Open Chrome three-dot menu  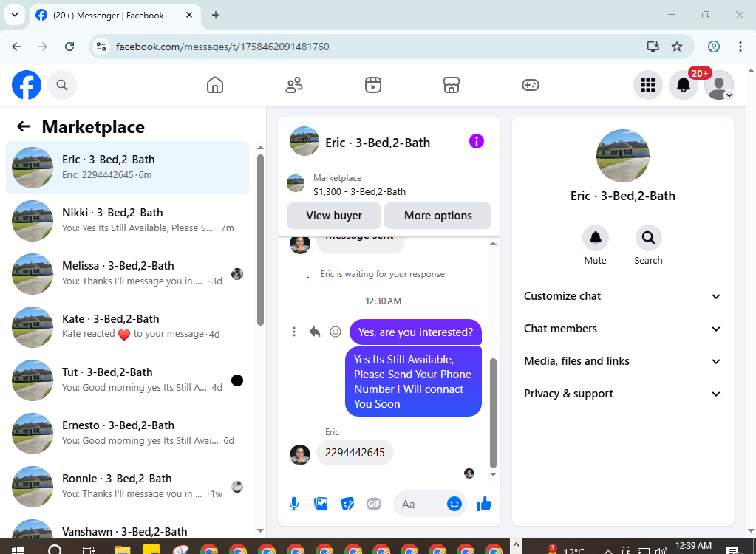[x=740, y=47]
